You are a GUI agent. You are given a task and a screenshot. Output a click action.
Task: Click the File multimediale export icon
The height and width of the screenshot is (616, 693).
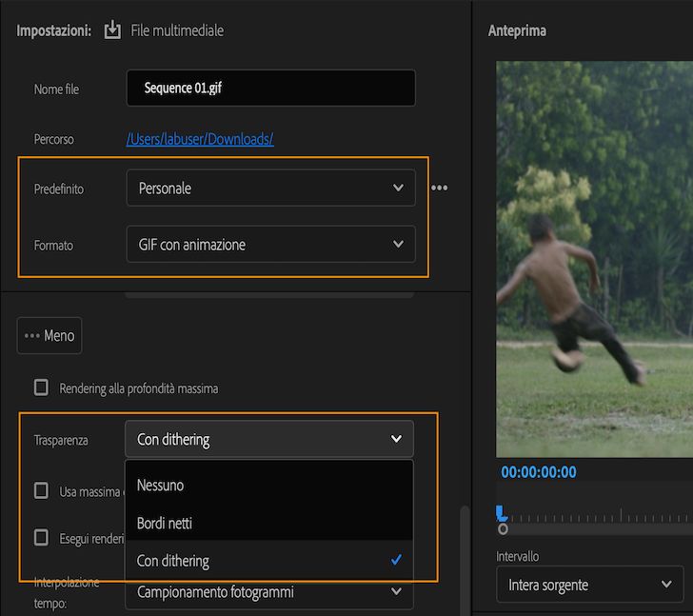point(112,30)
